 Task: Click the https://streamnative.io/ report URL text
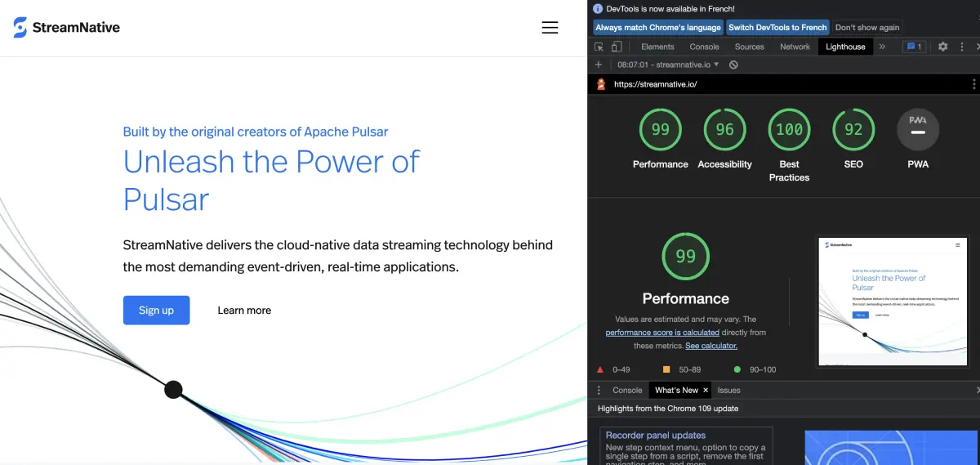655,83
